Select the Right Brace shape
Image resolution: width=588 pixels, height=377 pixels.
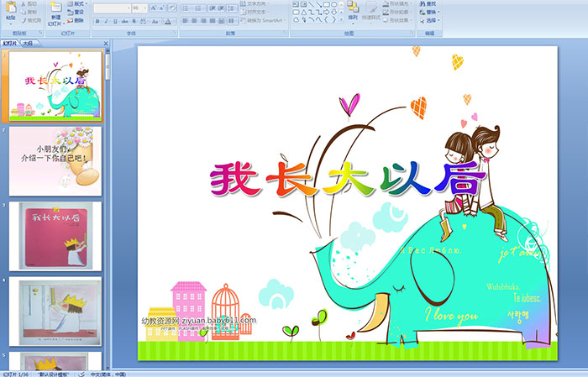(x=333, y=20)
